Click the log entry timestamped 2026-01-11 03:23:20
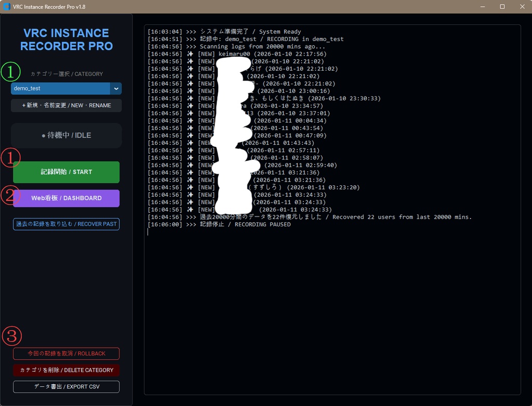The height and width of the screenshot is (406, 532). (254, 187)
